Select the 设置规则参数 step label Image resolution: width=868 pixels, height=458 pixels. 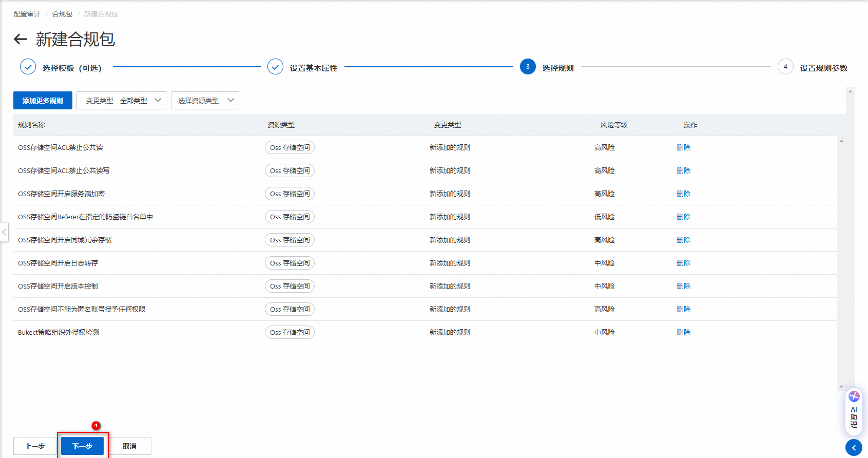tap(824, 68)
